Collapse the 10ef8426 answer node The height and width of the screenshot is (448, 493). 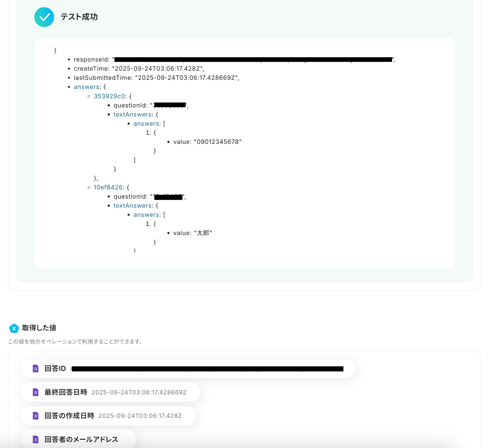tap(108, 188)
